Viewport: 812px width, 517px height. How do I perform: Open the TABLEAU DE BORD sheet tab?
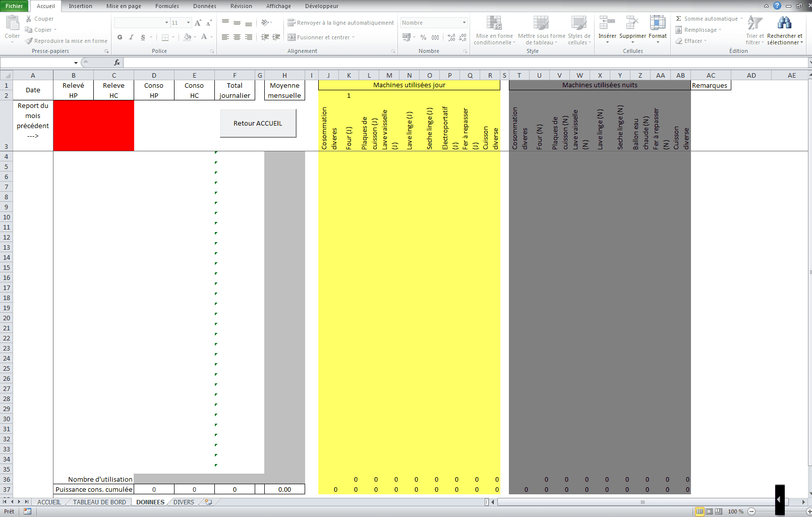[x=99, y=502]
